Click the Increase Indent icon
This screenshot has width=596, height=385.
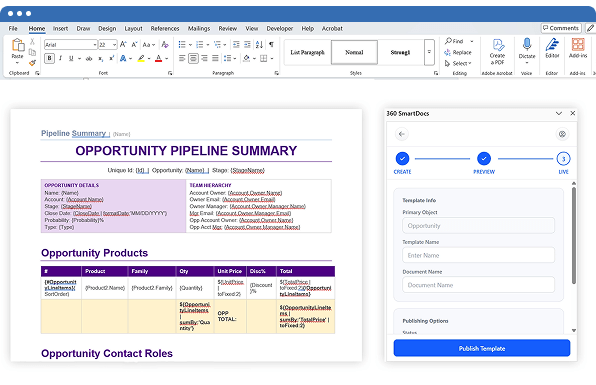[247, 44]
